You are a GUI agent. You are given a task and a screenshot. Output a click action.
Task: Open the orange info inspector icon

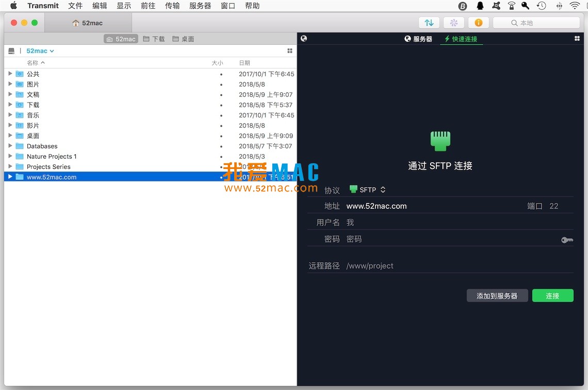pyautogui.click(x=479, y=23)
